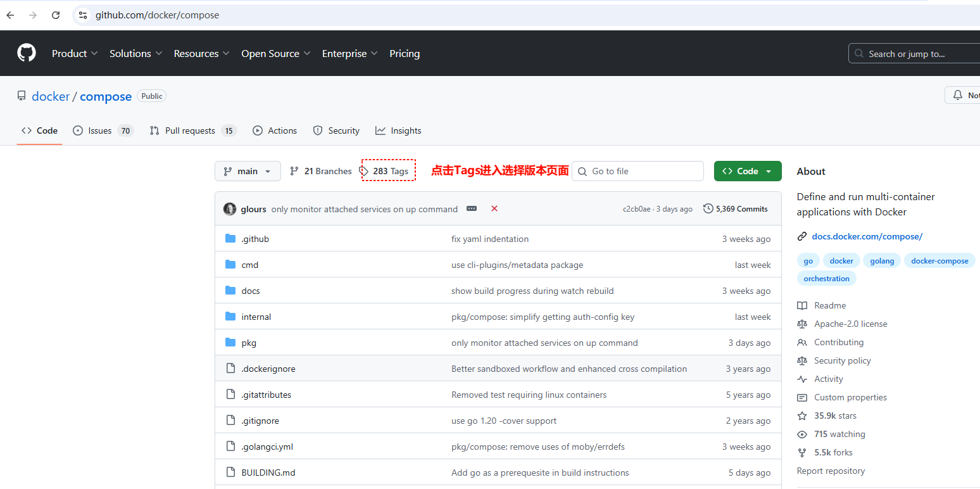
Task: Click the BUILDING.md file icon
Action: coord(230,473)
